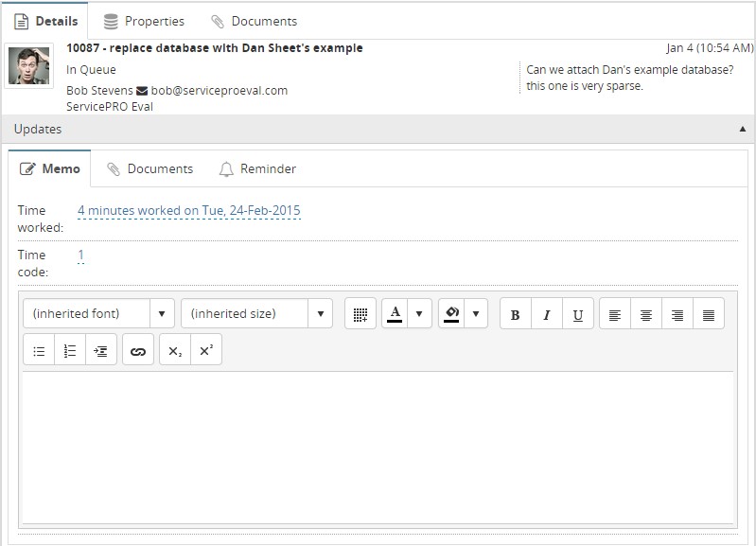756x546 pixels.
Task: Click the time code value 1
Action: (81, 255)
